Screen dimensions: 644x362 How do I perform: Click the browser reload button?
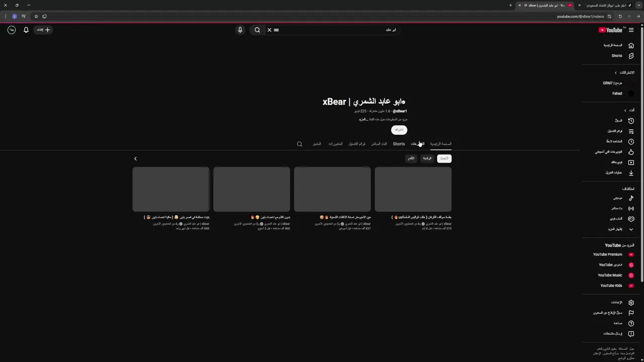click(x=620, y=17)
